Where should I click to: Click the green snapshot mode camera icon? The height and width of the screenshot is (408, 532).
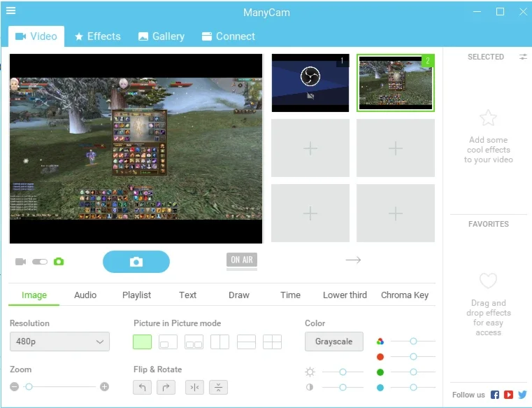pos(59,262)
